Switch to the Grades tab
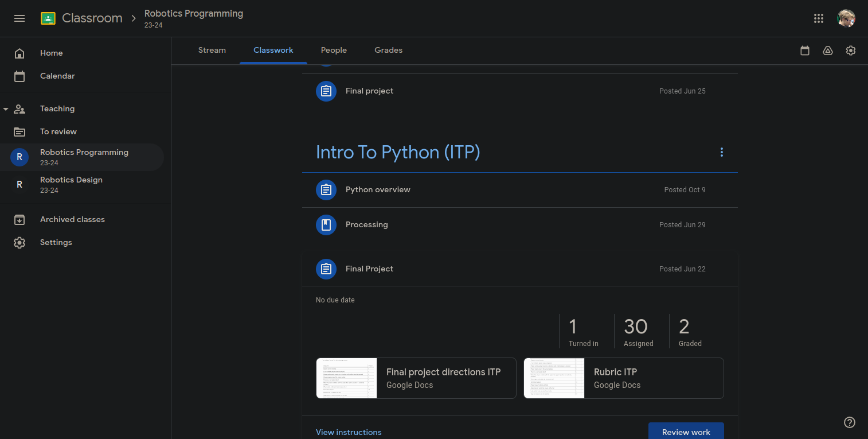 [388, 50]
